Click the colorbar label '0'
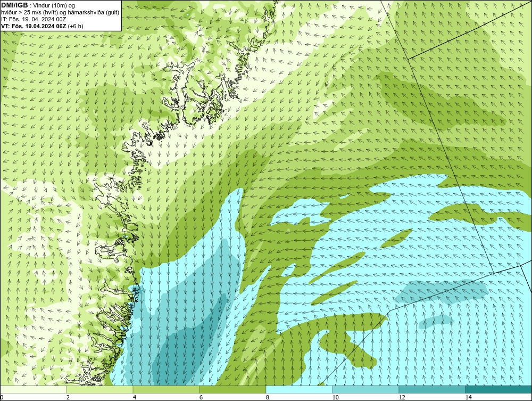Image resolution: width=532 pixels, height=401 pixels. (2, 398)
